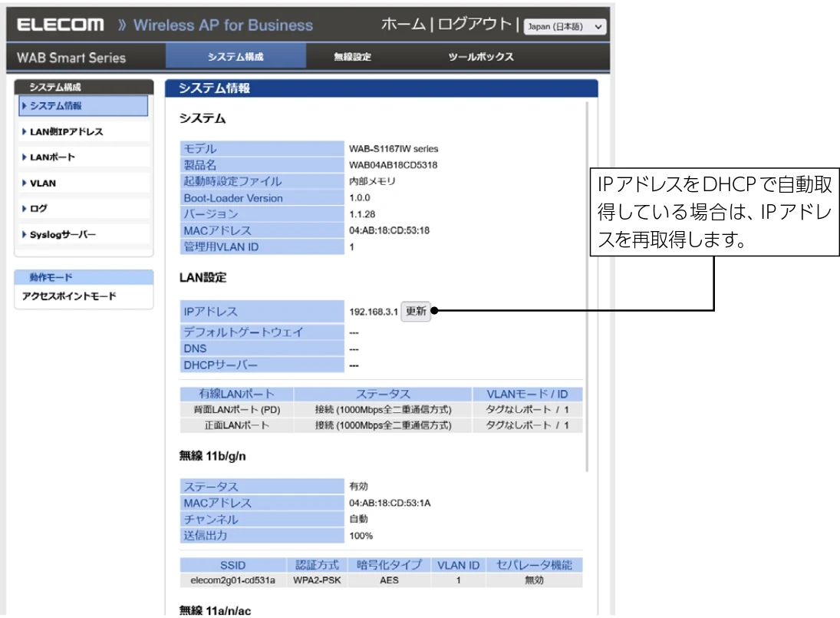Open the Japan (日本語) language dropdown

(565, 26)
